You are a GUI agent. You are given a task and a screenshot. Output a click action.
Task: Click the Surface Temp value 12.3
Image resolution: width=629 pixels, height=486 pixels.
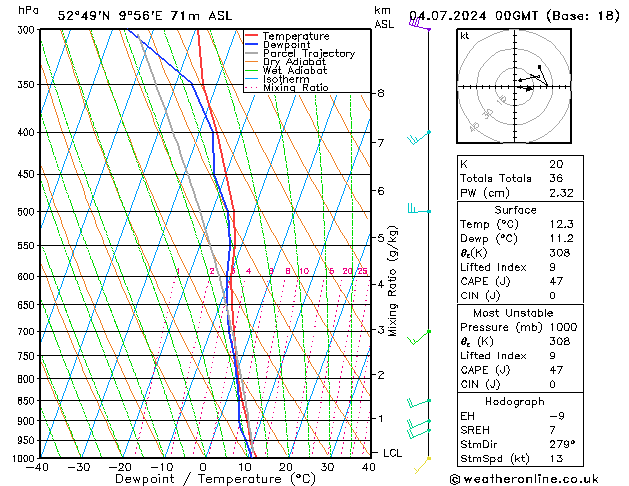point(561,224)
